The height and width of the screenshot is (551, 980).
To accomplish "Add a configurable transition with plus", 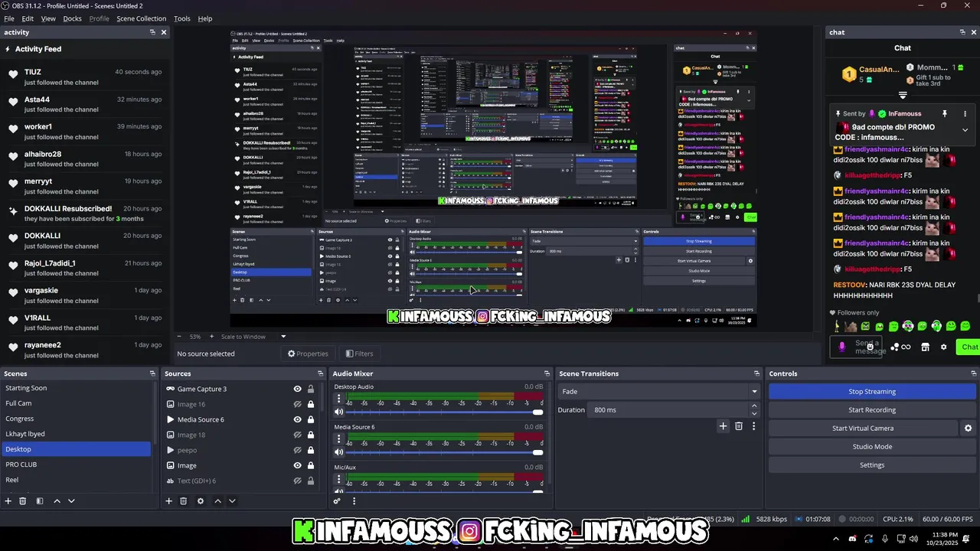I will pos(723,426).
